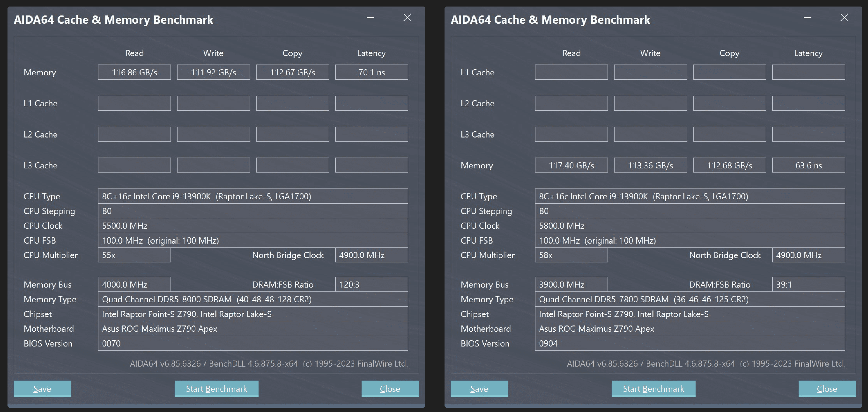The height and width of the screenshot is (412, 868).
Task: Select left window Memory Read 116.86 GB/s
Action: 134,72
